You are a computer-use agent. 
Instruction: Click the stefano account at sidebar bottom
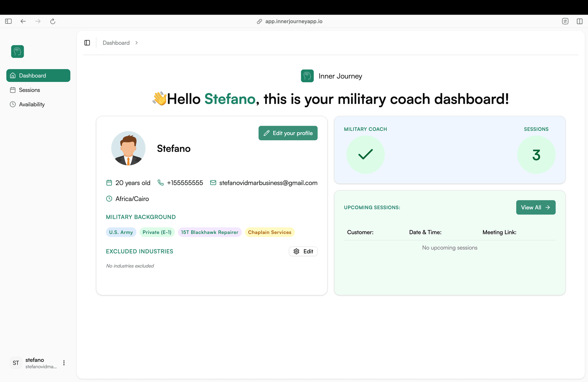coord(34,363)
